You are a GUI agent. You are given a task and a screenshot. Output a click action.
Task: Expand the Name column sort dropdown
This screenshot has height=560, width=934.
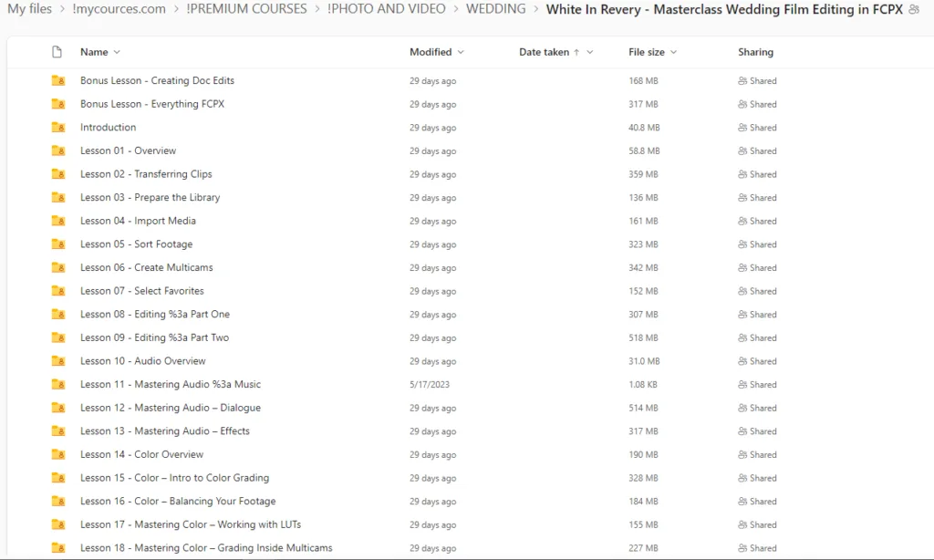coord(117,53)
